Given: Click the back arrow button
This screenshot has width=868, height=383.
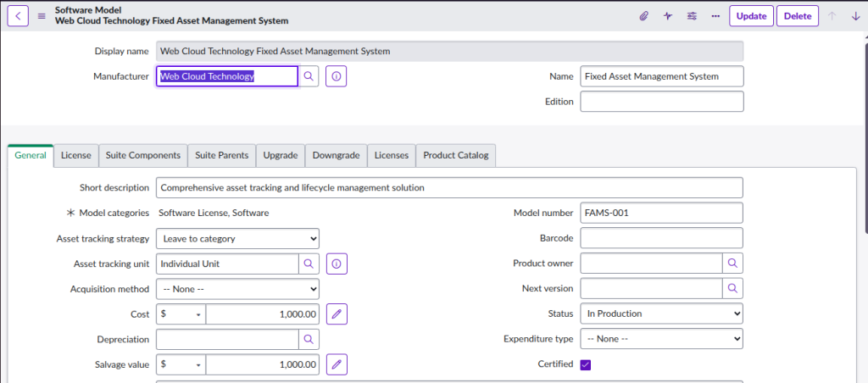Looking at the screenshot, I should (x=18, y=16).
